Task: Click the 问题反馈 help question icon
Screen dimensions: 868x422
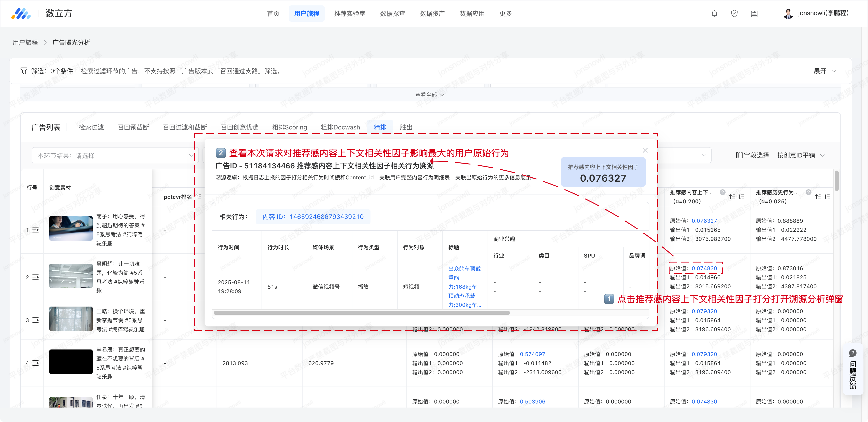Action: [x=852, y=353]
